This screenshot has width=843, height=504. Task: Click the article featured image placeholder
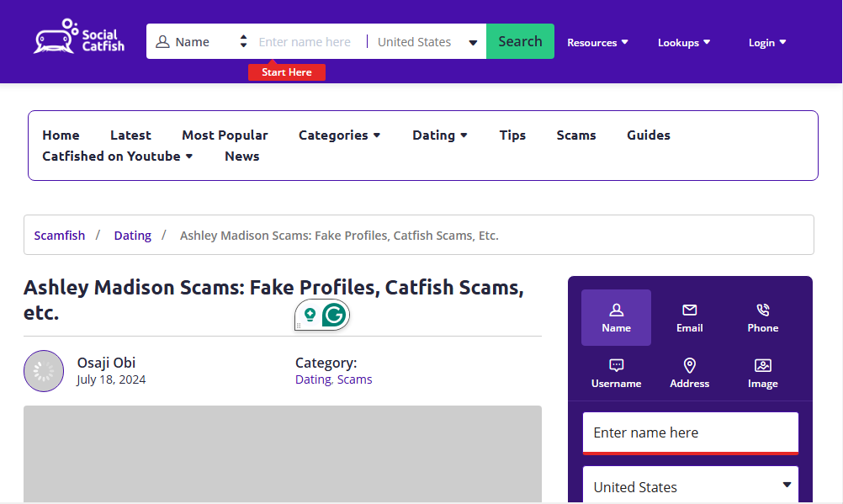click(282, 454)
